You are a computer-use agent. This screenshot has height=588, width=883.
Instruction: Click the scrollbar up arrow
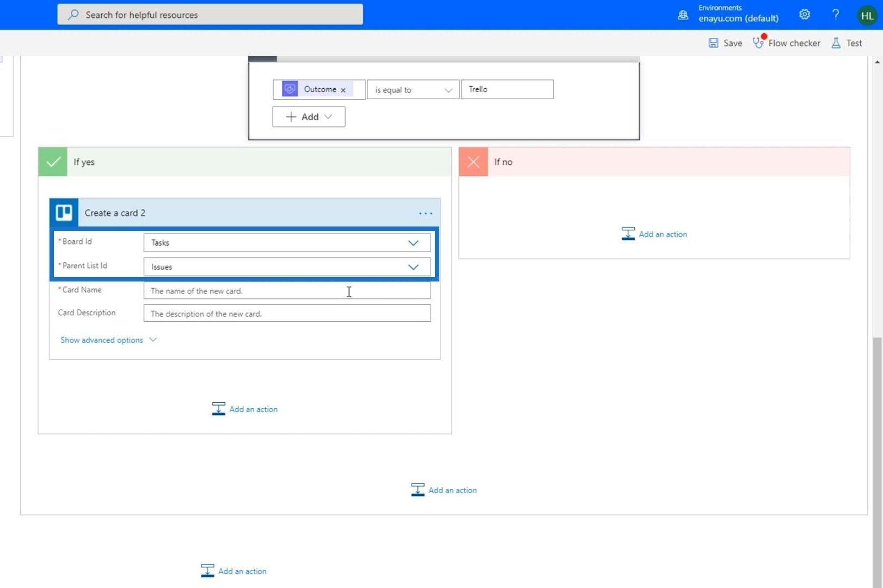pyautogui.click(x=876, y=62)
